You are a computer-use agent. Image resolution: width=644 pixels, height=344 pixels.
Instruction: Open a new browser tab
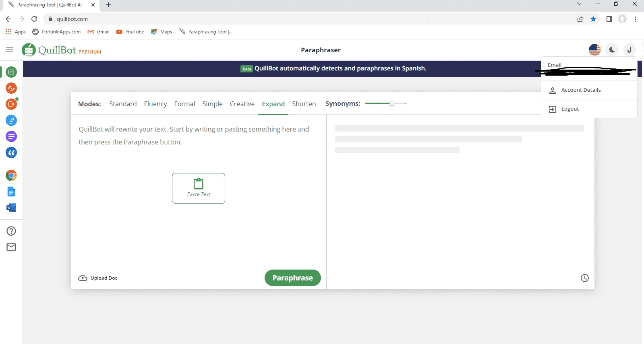108,5
